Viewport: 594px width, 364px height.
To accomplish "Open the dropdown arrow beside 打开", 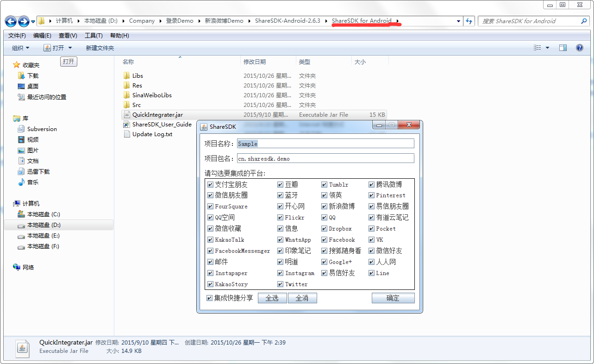I will [x=70, y=48].
